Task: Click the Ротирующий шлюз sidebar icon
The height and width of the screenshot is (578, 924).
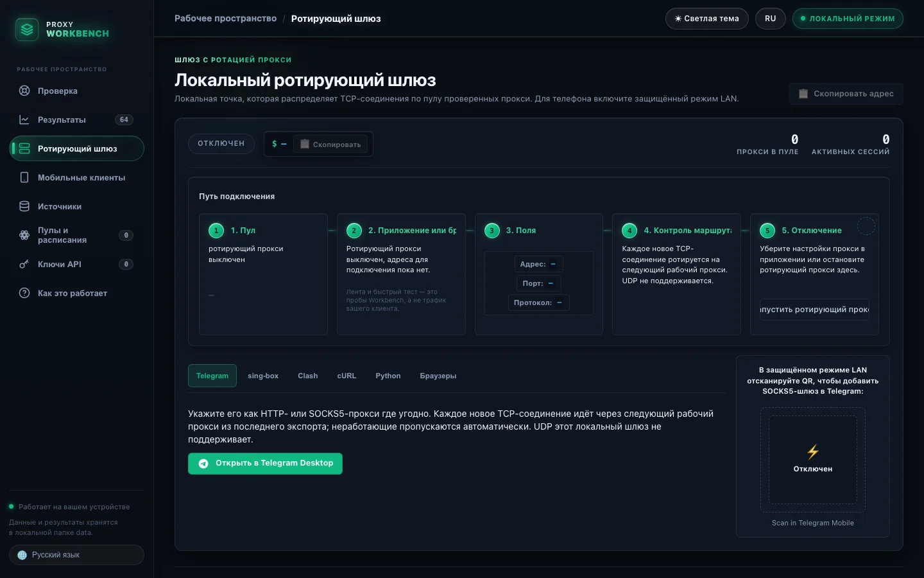Action: pyautogui.click(x=24, y=148)
